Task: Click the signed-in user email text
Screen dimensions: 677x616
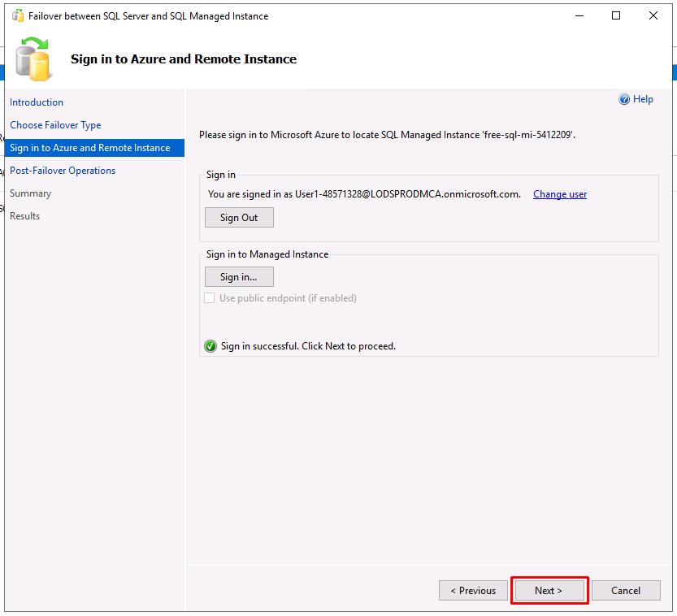Action: [x=408, y=194]
